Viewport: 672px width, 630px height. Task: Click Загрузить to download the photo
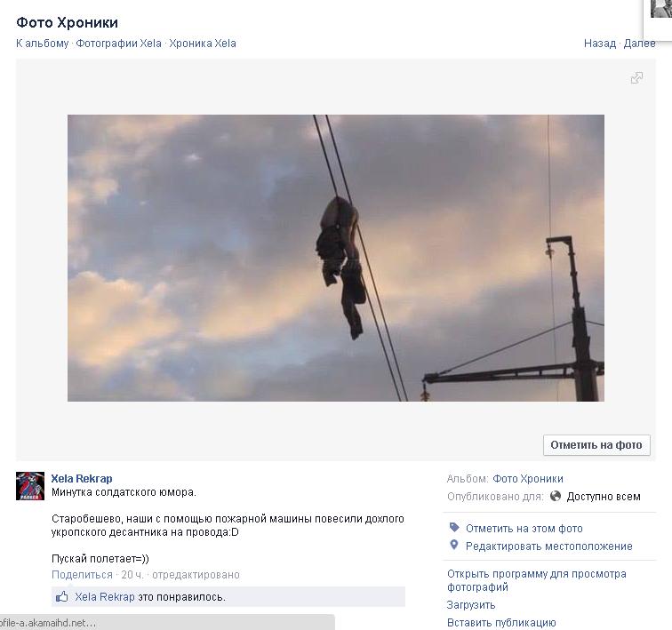(471, 604)
